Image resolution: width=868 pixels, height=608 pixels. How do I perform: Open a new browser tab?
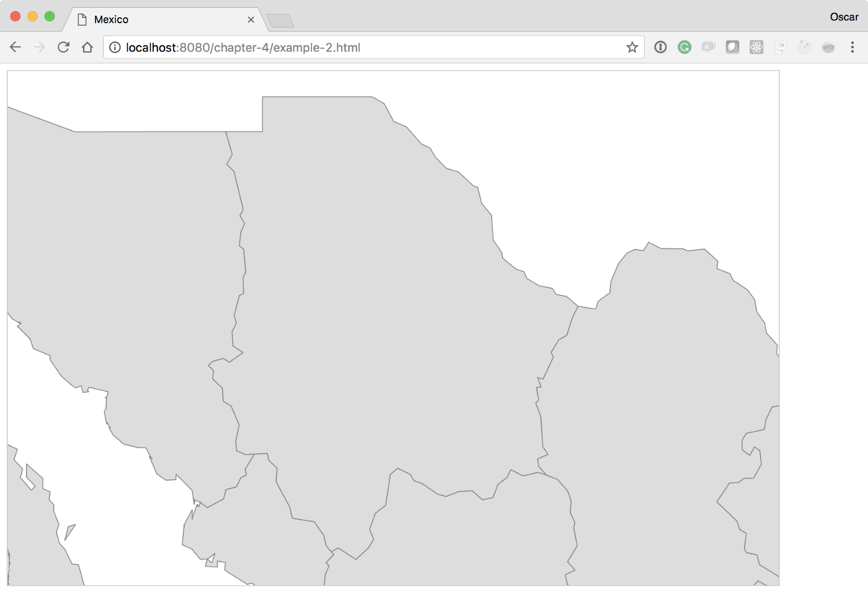tap(280, 21)
